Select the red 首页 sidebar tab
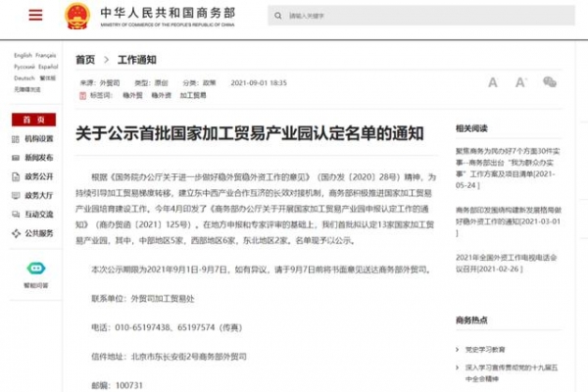Screen dimensions: 588x392 [32, 120]
